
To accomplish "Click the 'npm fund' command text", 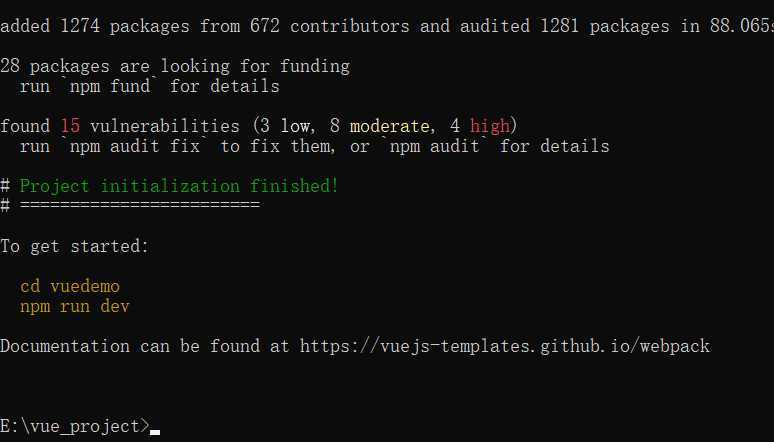I will [110, 86].
